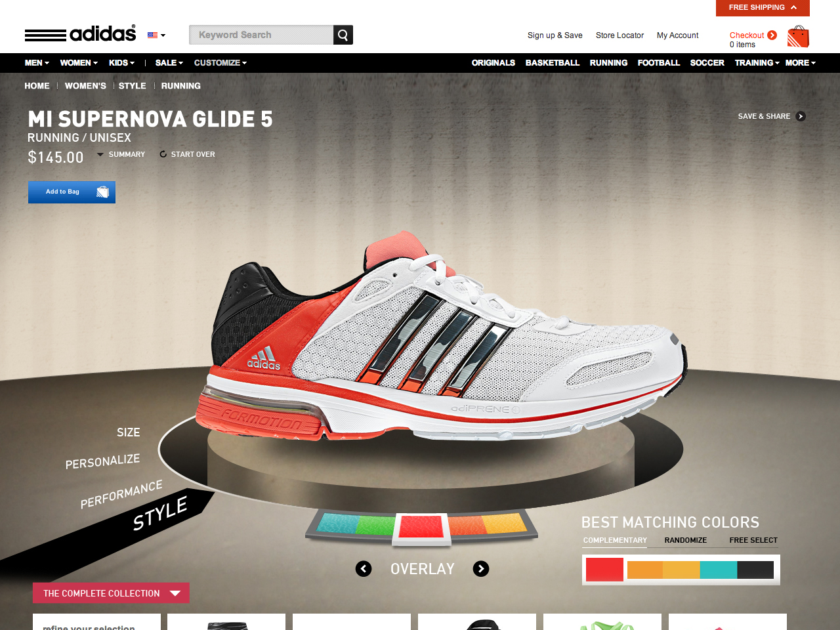
Task: Expand the WOMEN menu
Action: [79, 63]
